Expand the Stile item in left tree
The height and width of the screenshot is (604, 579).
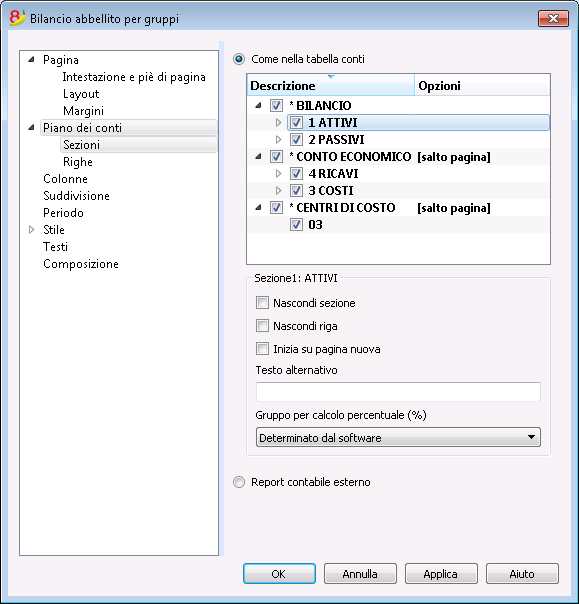tap(32, 230)
